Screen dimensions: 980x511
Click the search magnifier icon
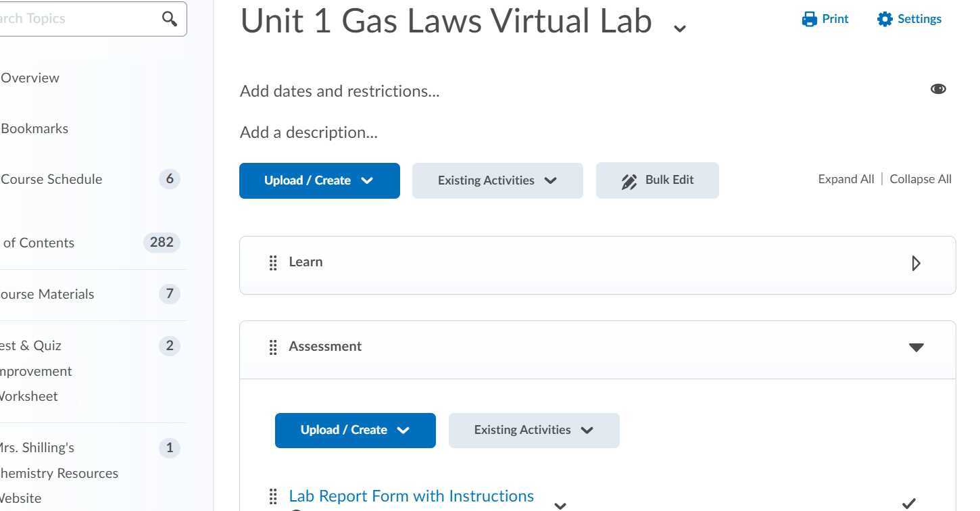click(169, 18)
